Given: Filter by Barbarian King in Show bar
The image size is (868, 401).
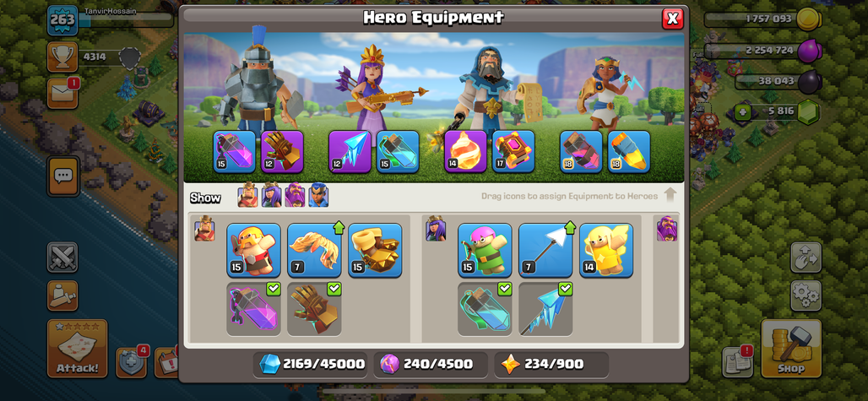Looking at the screenshot, I should pos(247,195).
